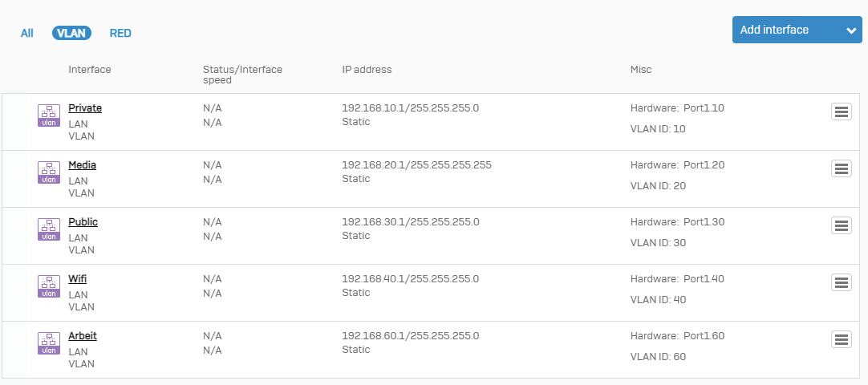Click the Media VLAN interface icon
Screen dimensions: 868x385
pyautogui.click(x=49, y=172)
